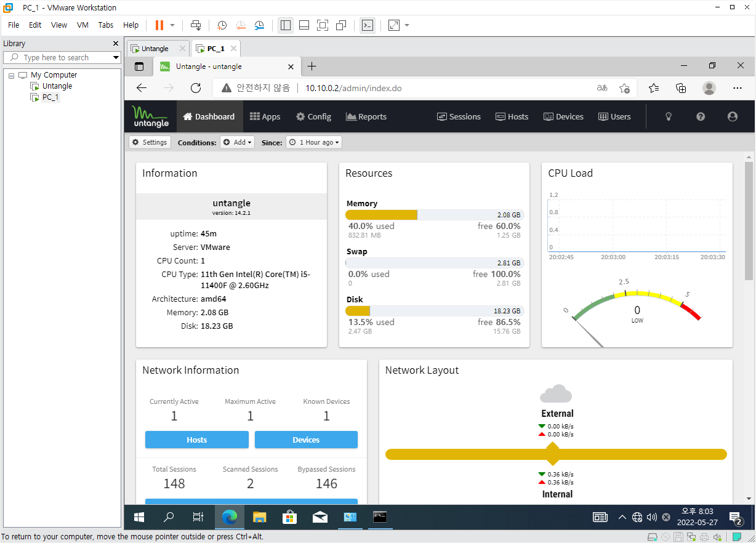Screen dimensions: 756x543
Task: Open a new Edge tab
Action: (x=312, y=66)
